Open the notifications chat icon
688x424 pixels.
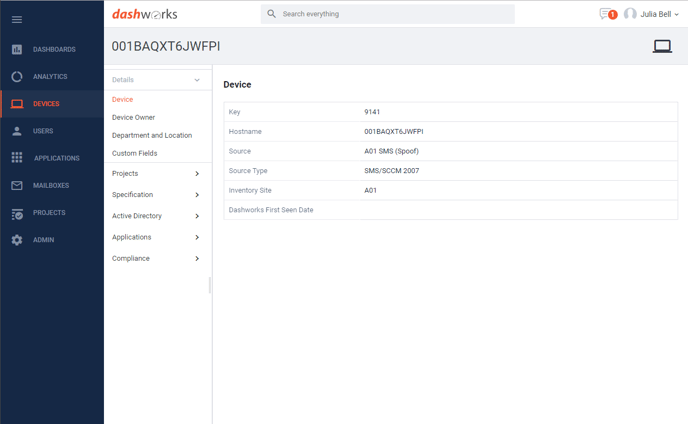coord(606,14)
